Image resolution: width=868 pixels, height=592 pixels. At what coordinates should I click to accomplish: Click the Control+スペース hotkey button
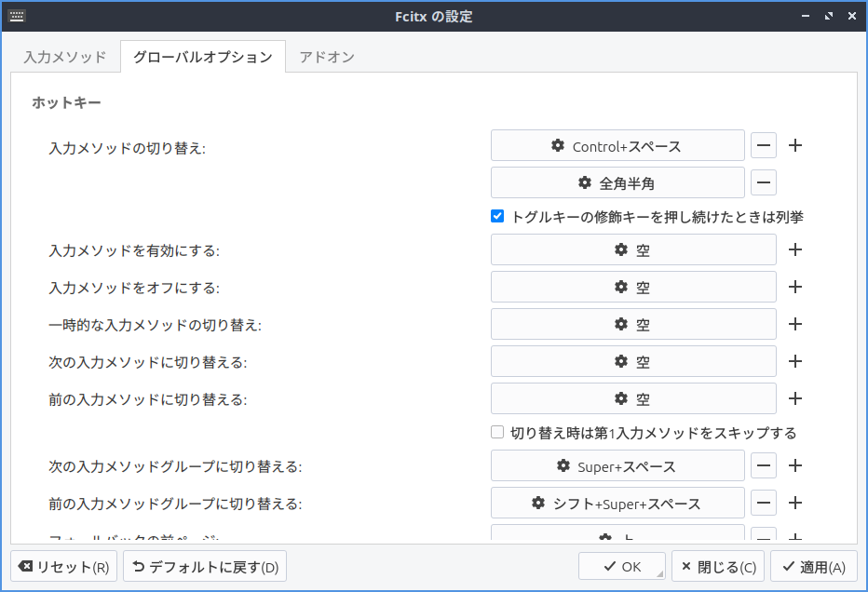(x=617, y=145)
